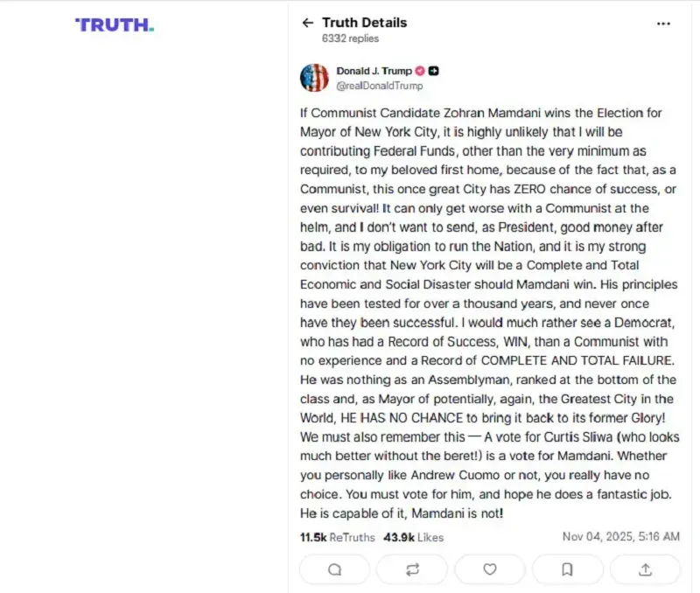The image size is (700, 593).
Task: Click the @realDonaldTrump handle
Action: pyautogui.click(x=379, y=86)
